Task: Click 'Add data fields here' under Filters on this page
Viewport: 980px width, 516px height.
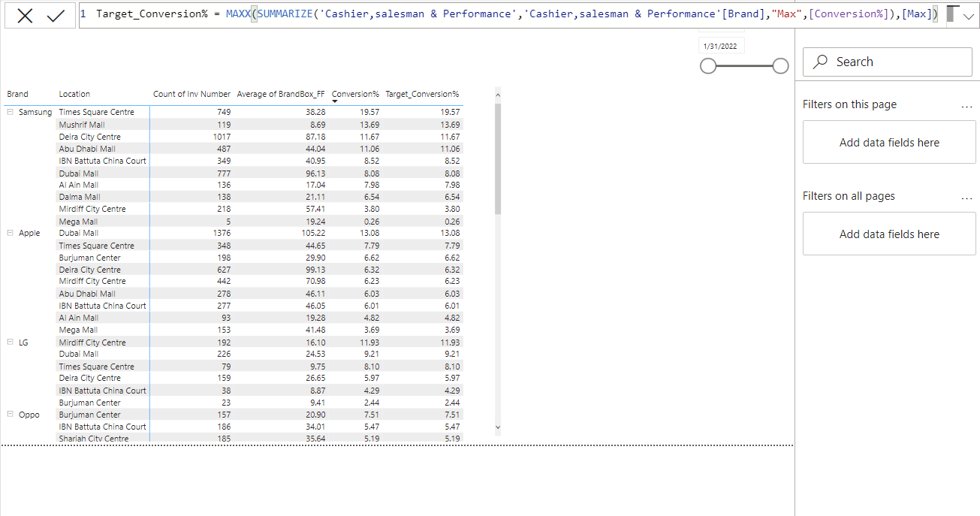Action: 889,143
